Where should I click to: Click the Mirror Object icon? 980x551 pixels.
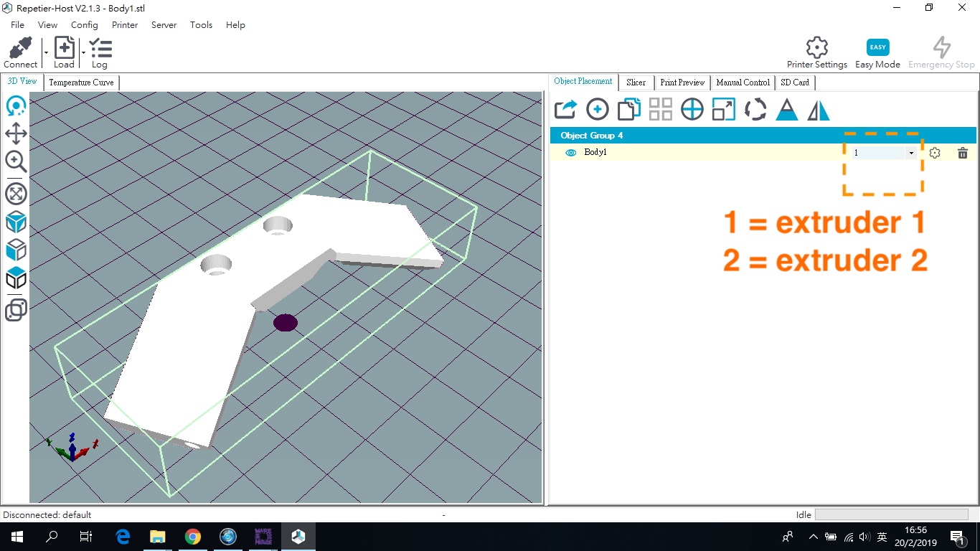pos(819,110)
